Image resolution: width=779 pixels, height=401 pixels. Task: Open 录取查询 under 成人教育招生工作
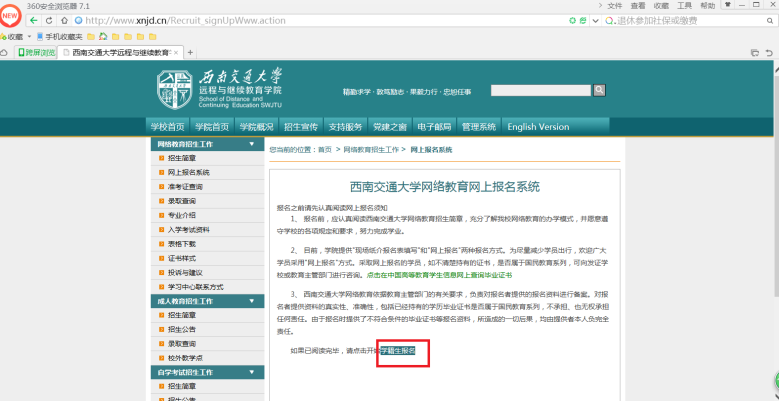182,343
